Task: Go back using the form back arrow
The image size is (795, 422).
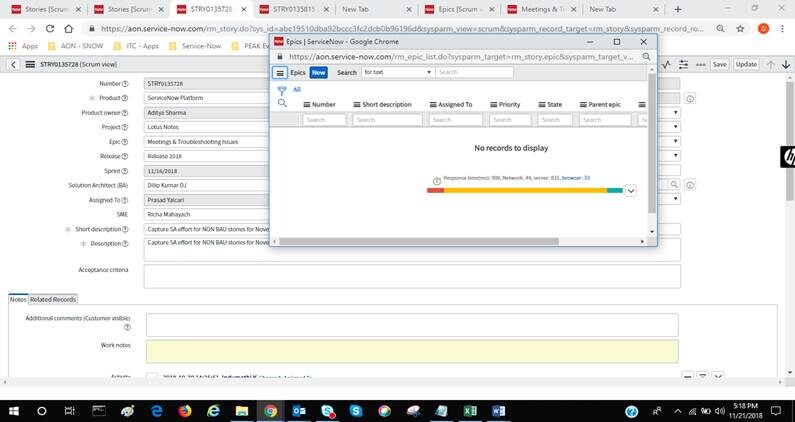Action: [x=14, y=64]
